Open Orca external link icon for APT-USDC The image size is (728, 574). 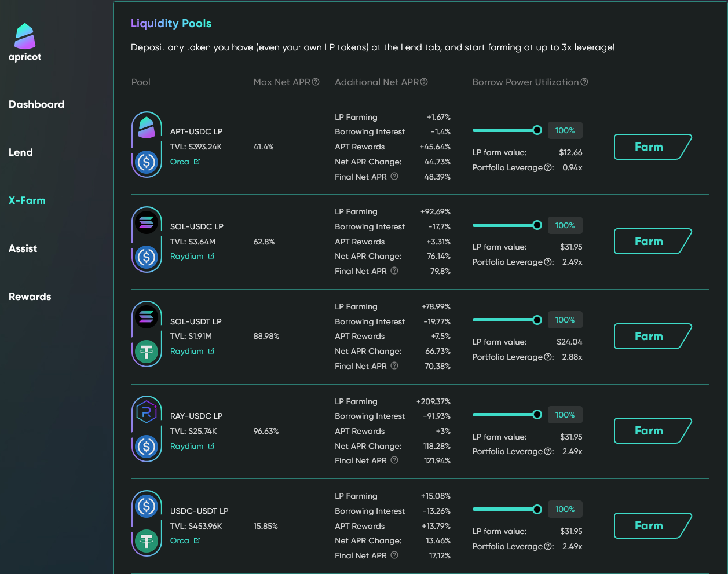click(x=197, y=162)
